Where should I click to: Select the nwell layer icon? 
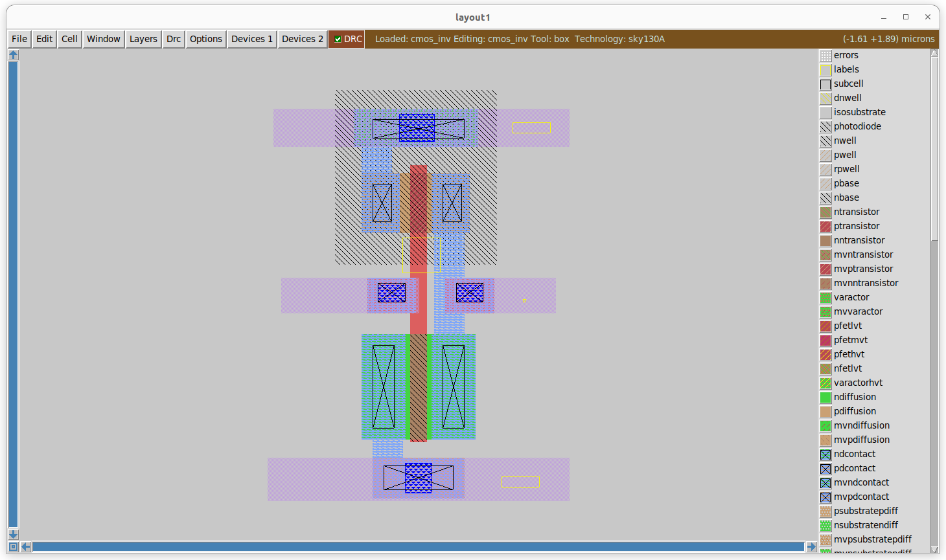click(x=825, y=141)
